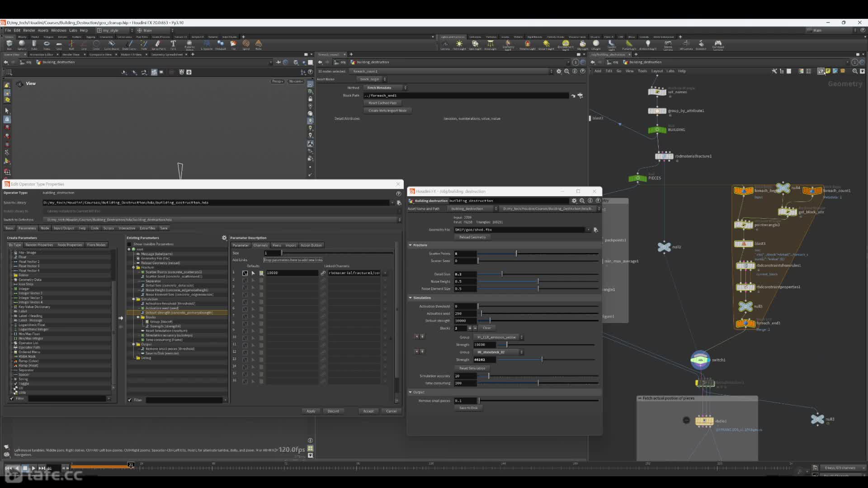Open the Windows menu

tap(59, 30)
